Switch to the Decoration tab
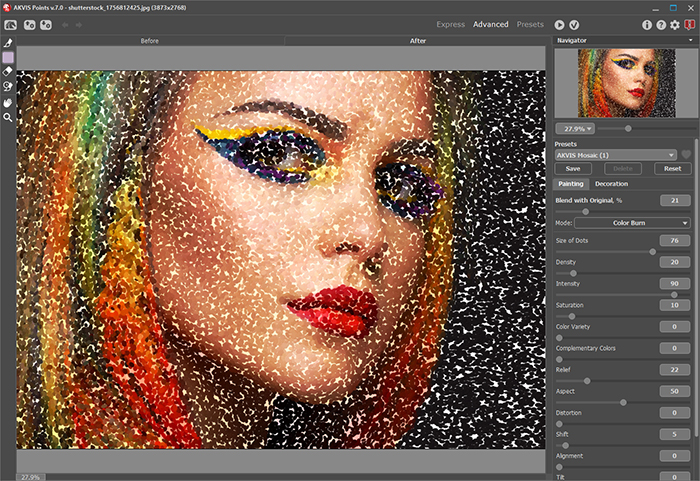This screenshot has width=700, height=481. [611, 184]
